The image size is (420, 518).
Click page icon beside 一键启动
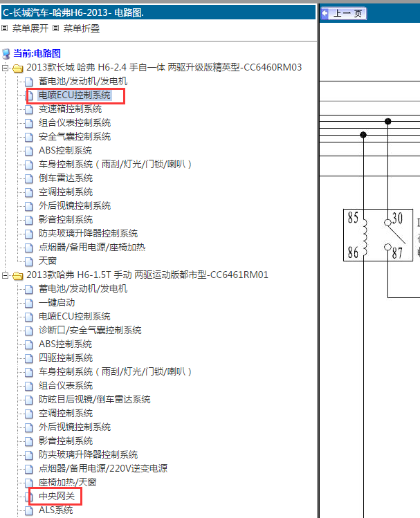click(x=29, y=303)
